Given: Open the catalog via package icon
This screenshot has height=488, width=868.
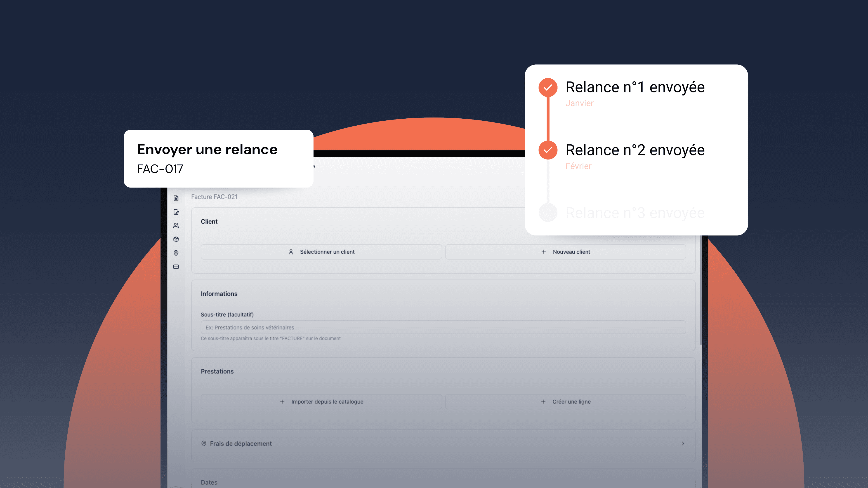Looking at the screenshot, I should click(176, 239).
